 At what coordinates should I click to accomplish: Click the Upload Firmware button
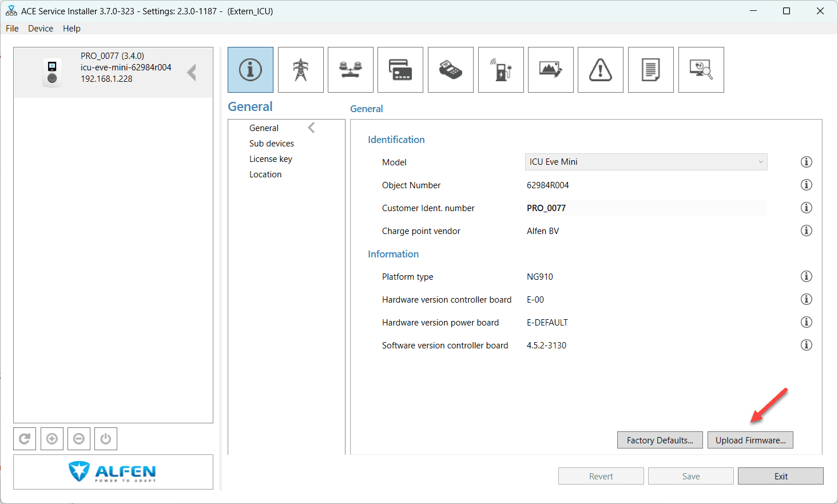(x=750, y=440)
